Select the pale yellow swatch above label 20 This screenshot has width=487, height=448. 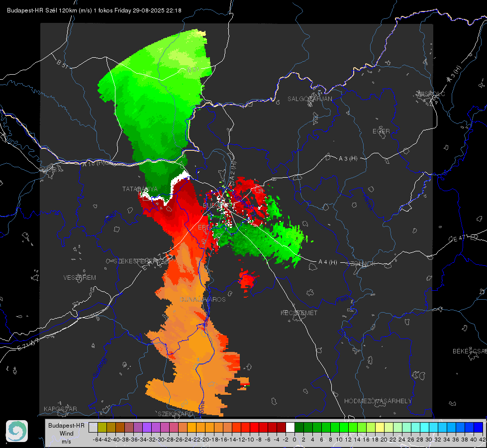(x=380, y=427)
